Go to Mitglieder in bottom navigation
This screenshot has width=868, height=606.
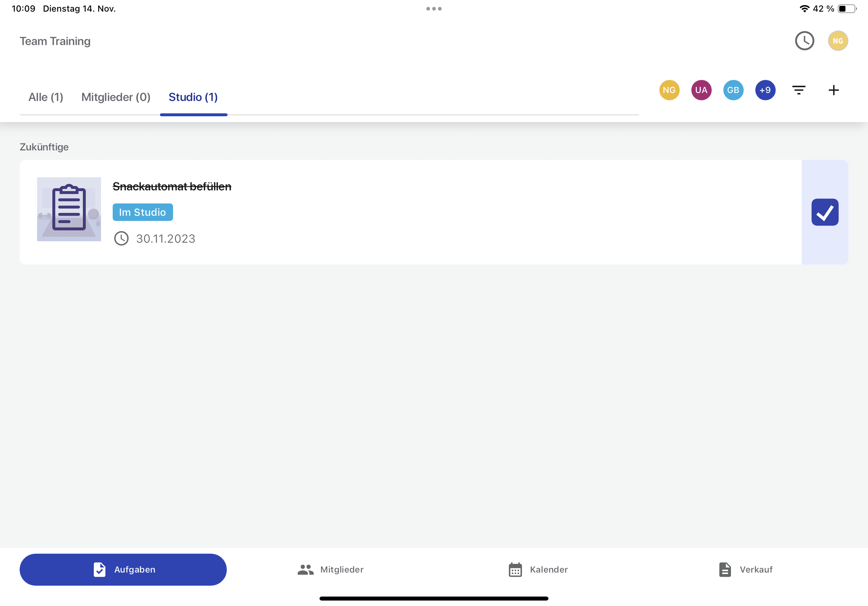coord(330,569)
